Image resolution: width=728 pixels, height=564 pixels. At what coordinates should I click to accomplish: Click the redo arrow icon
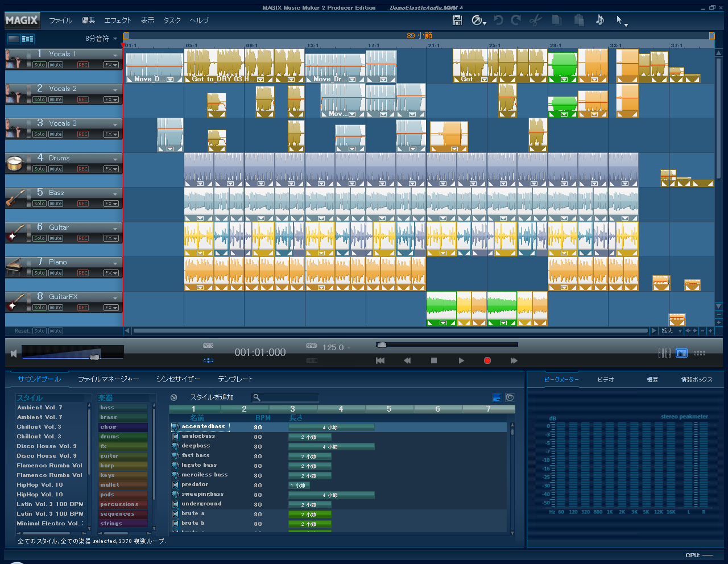click(516, 20)
